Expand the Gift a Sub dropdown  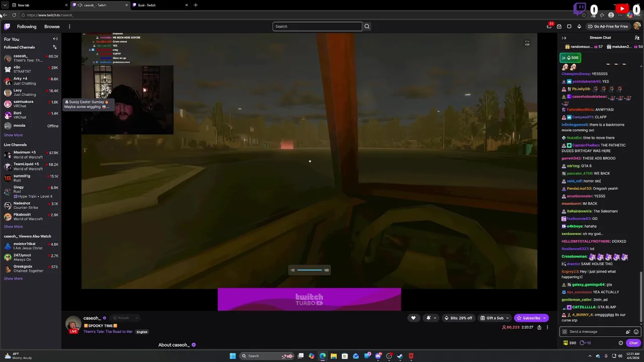pos(508,318)
